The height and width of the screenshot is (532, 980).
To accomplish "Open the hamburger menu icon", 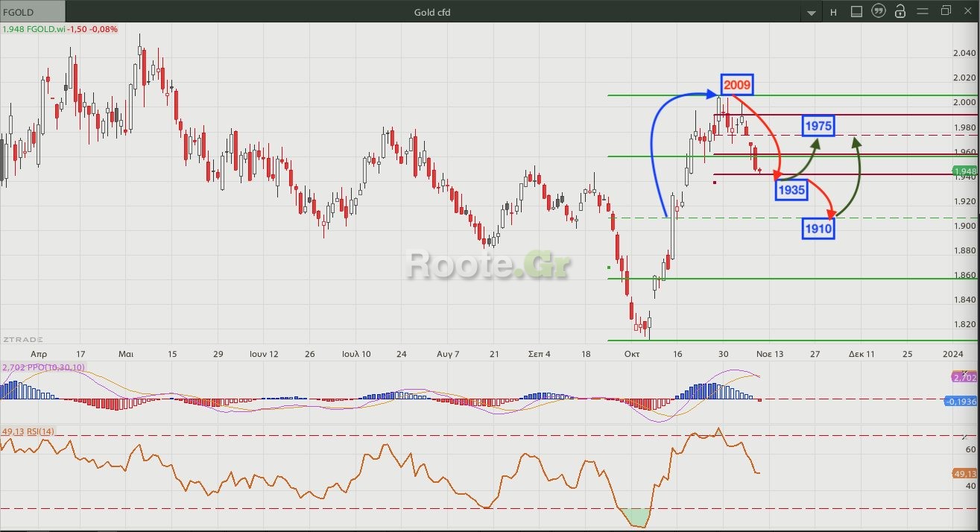I will coord(923,12).
